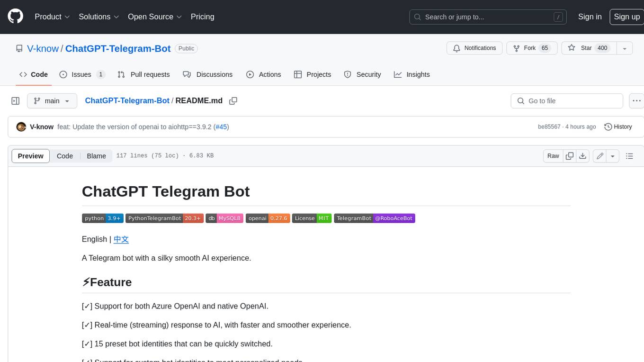
Task: Click the Azure OpenAI support feature line
Action: 175,306
